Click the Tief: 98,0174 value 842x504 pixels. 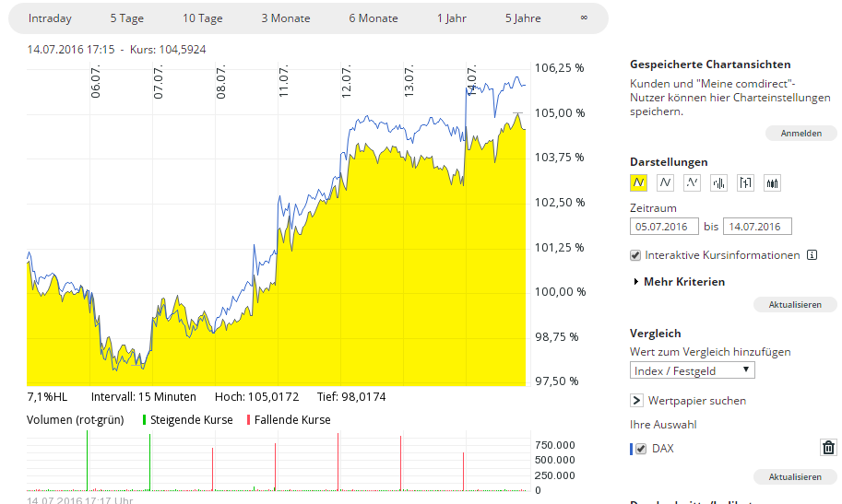[351, 396]
